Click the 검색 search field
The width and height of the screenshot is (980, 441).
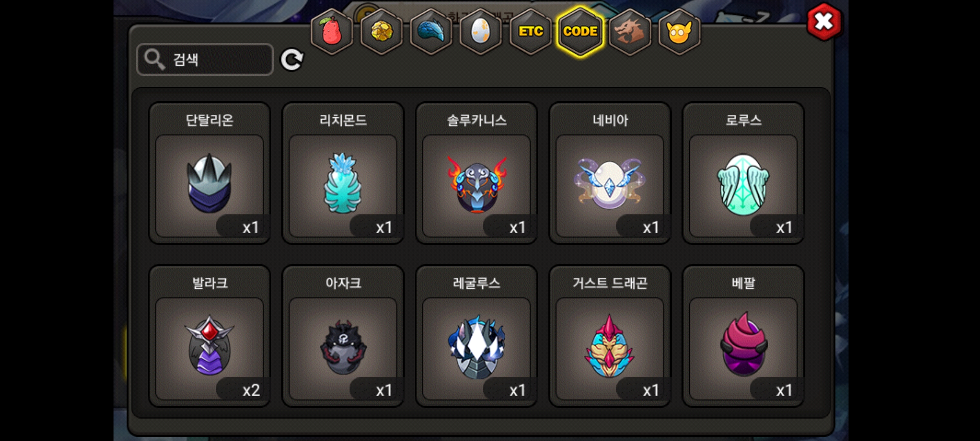[205, 60]
